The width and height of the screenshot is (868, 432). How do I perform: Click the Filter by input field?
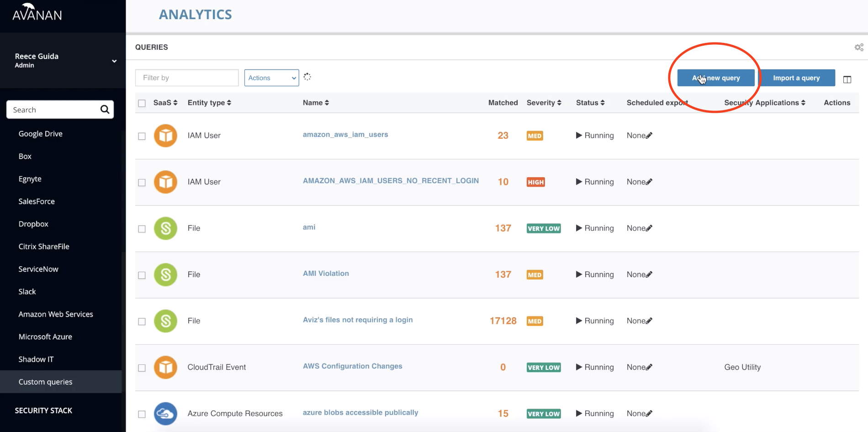(187, 78)
